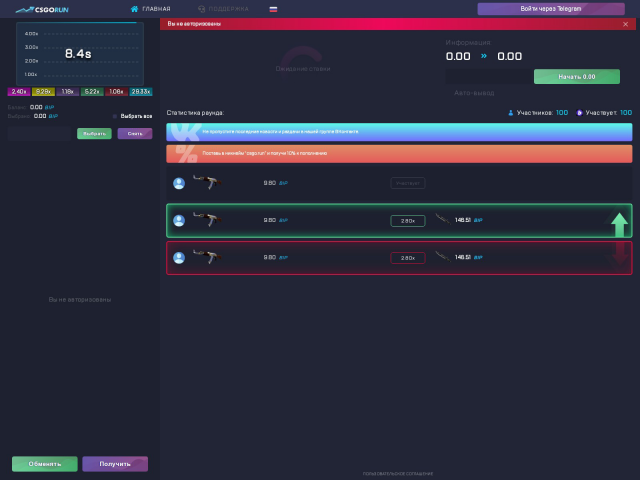Click the percent icon on orange banner

(x=187, y=154)
